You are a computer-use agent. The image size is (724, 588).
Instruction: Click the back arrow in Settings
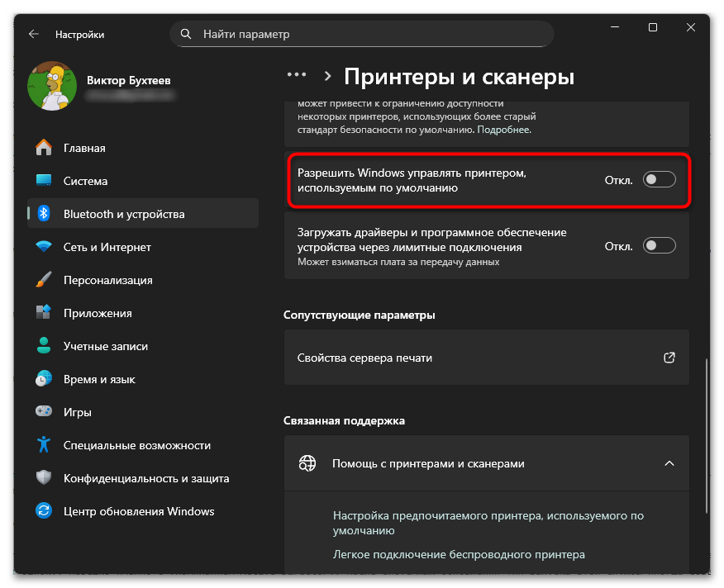(x=34, y=34)
